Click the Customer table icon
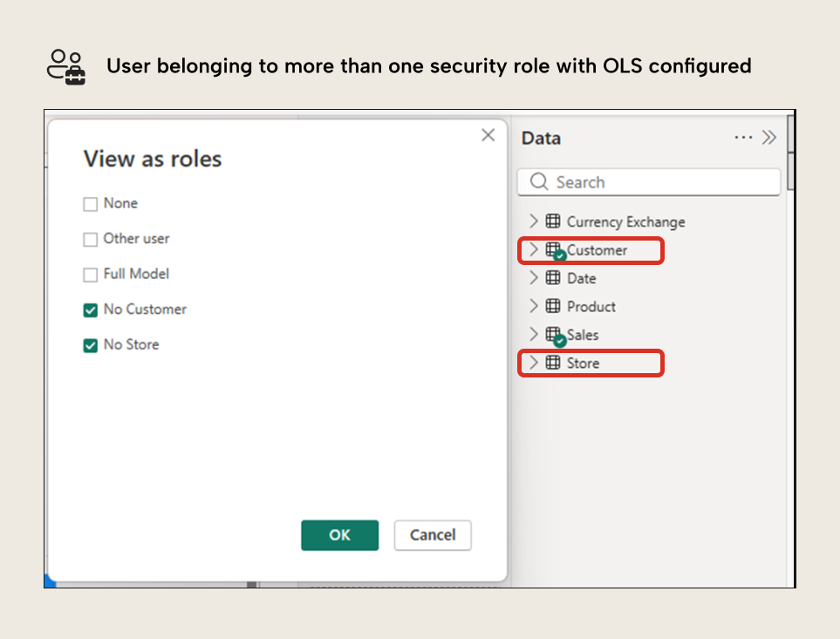This screenshot has height=639, width=840. tap(555, 250)
